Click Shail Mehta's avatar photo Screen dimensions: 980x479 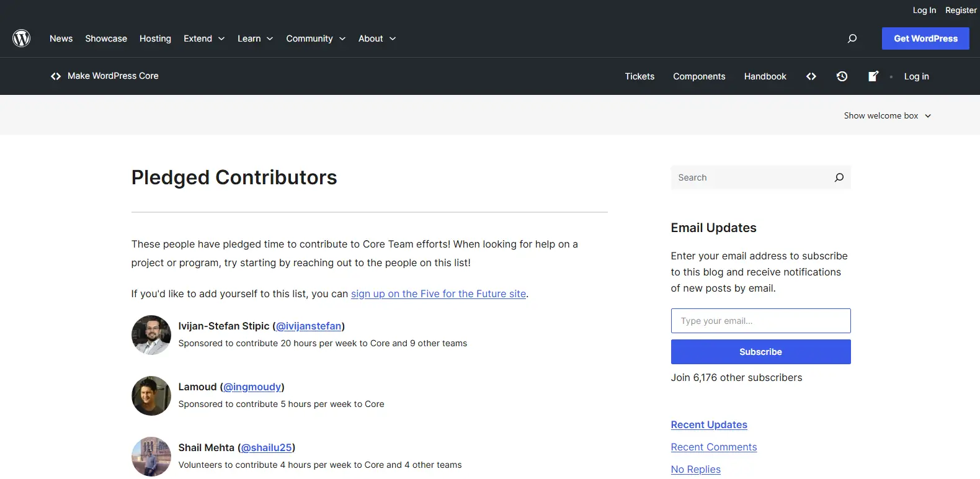click(151, 457)
